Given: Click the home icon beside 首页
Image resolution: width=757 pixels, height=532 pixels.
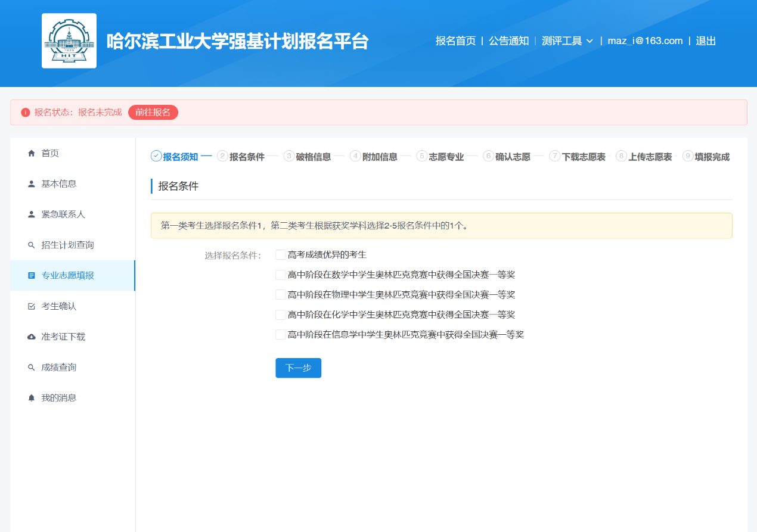Looking at the screenshot, I should point(32,153).
